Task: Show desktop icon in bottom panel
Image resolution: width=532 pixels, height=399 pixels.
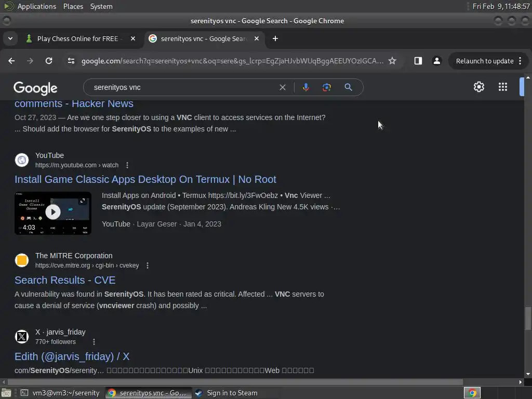Action: coord(6,393)
